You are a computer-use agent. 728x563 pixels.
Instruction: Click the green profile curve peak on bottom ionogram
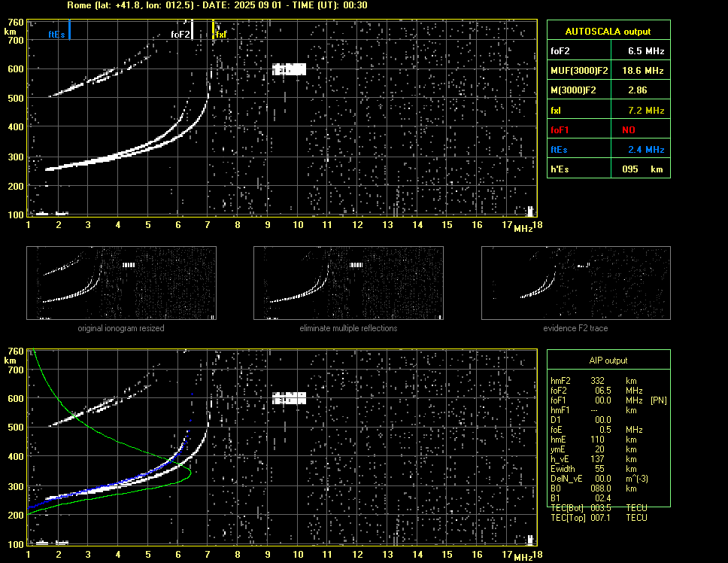tap(190, 473)
